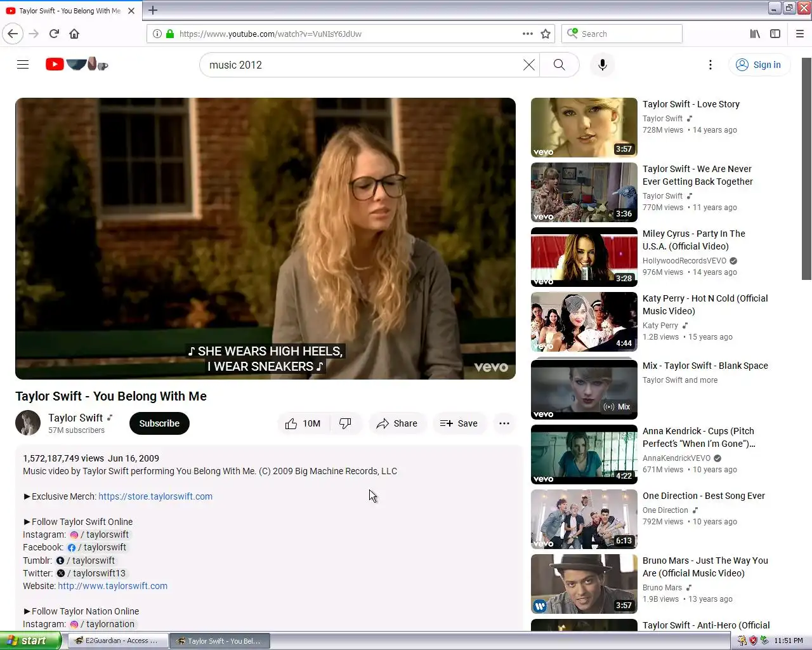Screen dimensions: 812x650
Task: Open Instagram taylornation link
Action: 101,624
